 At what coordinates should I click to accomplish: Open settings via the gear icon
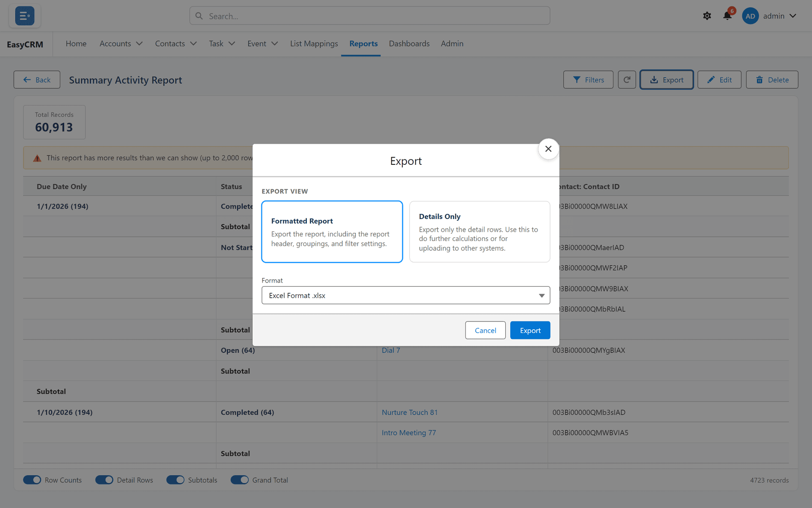point(707,16)
